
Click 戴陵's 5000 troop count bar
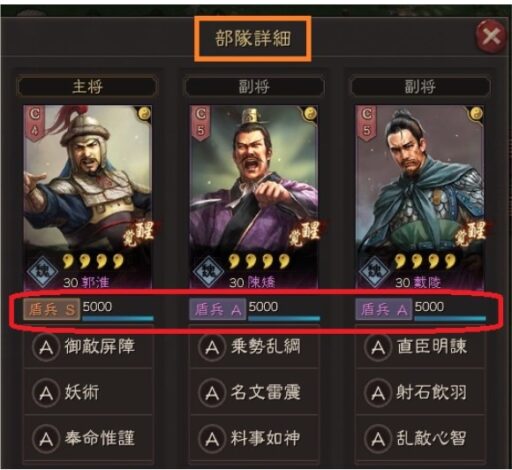(450, 310)
